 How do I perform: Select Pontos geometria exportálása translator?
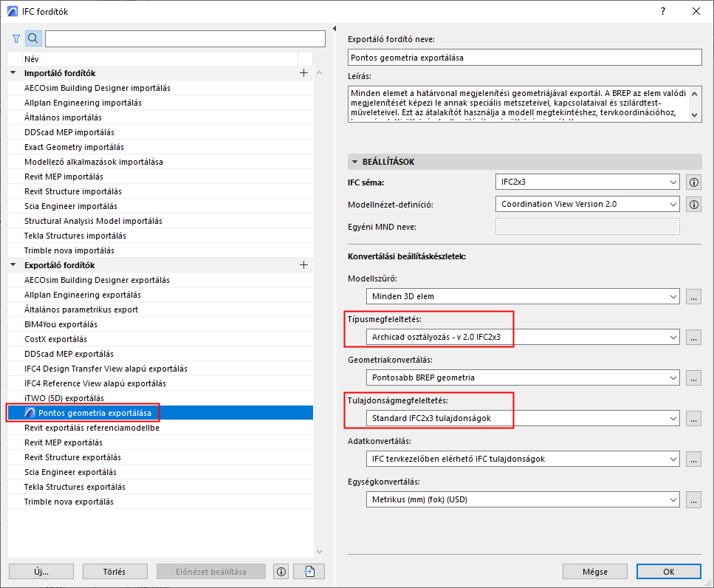click(x=161, y=413)
